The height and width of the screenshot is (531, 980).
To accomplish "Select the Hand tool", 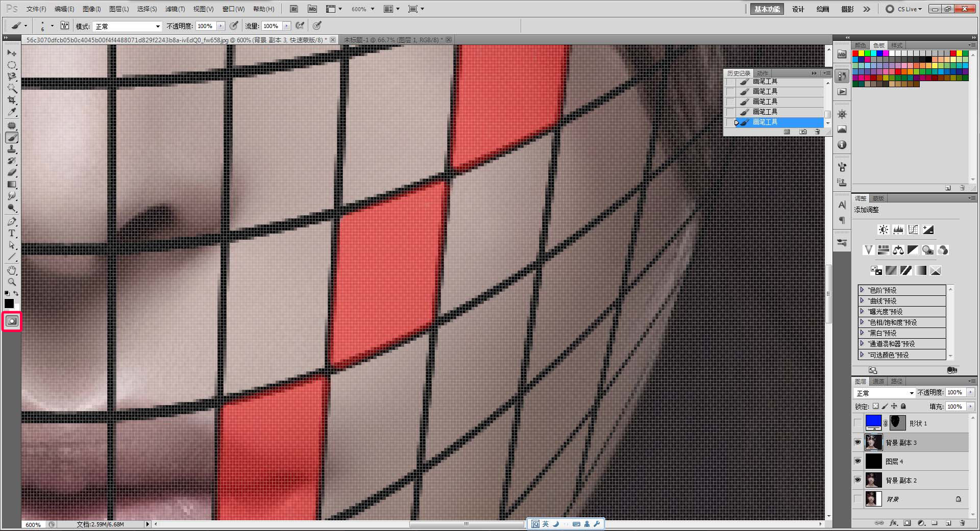I will click(11, 270).
